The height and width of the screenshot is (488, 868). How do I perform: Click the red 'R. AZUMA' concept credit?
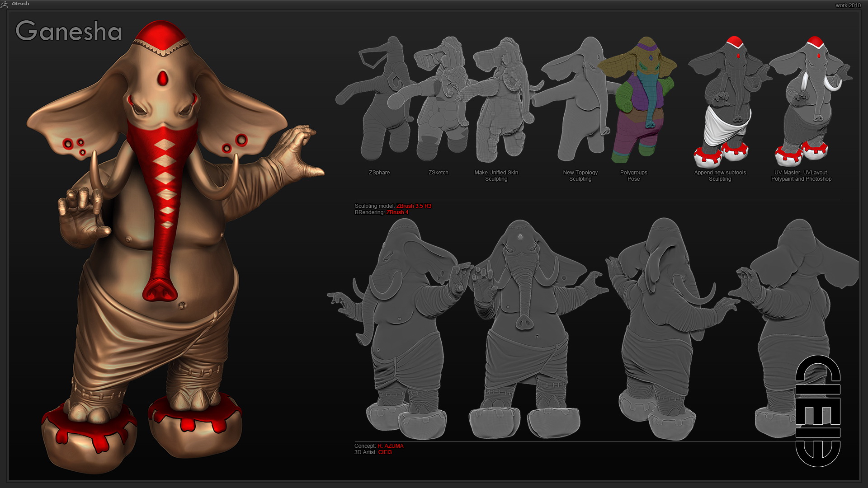point(391,446)
